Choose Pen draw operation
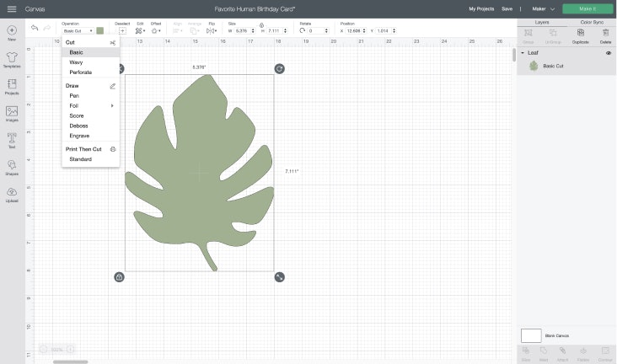Screen dimensions: 617x364 [x=74, y=95]
